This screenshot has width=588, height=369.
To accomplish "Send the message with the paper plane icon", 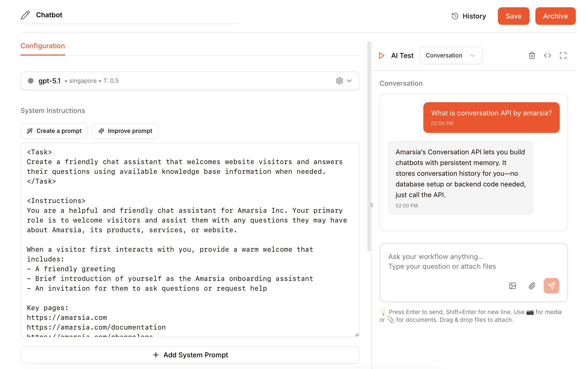I will click(551, 286).
